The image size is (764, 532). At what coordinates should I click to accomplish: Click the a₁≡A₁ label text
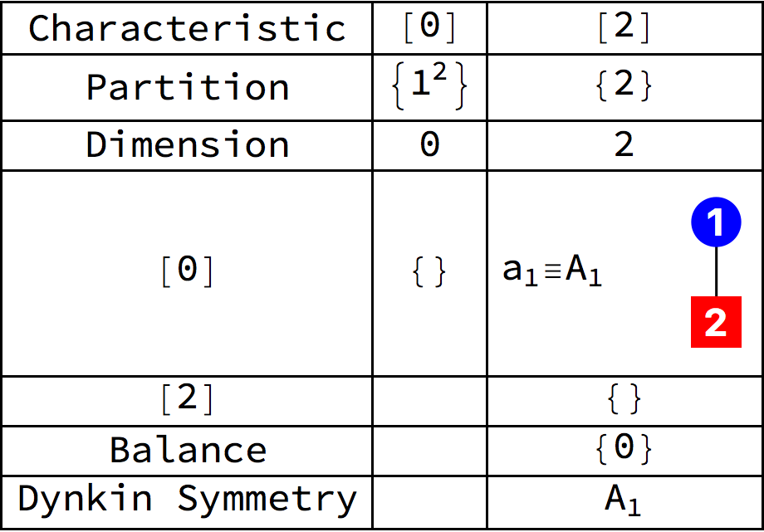pyautogui.click(x=552, y=271)
